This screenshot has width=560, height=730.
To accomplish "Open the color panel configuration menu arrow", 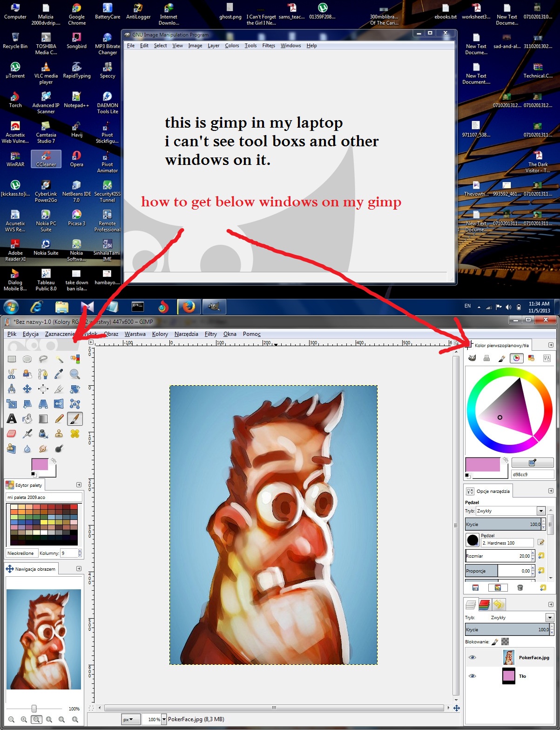I will pyautogui.click(x=551, y=345).
